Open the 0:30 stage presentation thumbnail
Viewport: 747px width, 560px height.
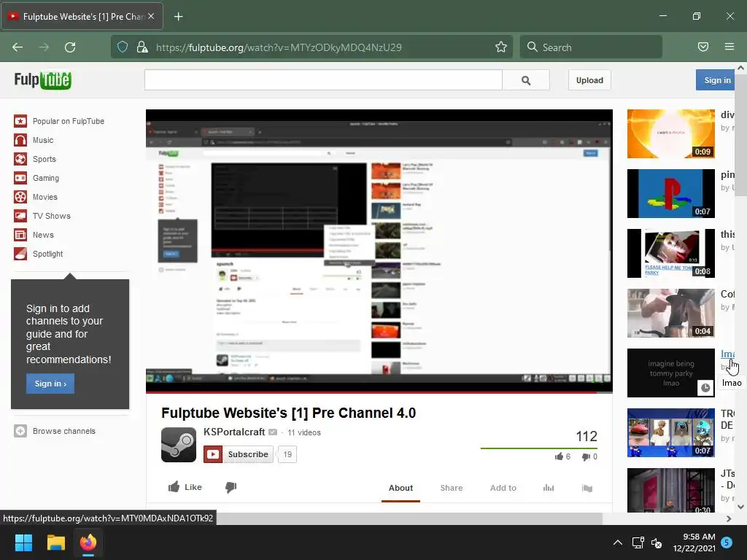pos(671,491)
